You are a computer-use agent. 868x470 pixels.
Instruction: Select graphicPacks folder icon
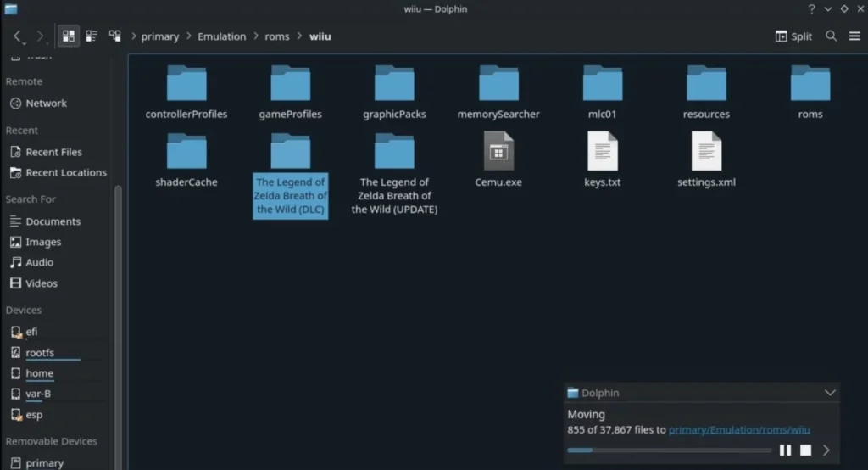click(394, 83)
